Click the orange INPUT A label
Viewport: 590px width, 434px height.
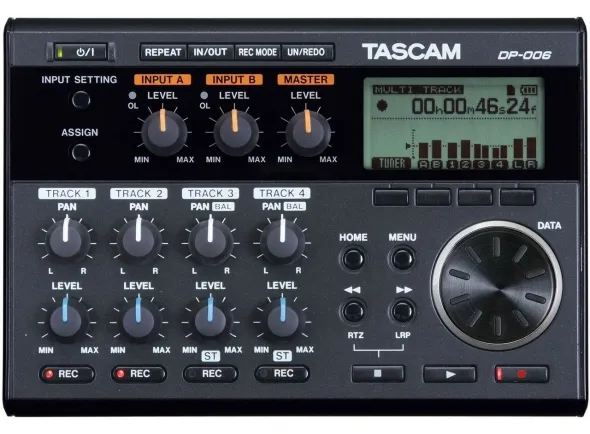coord(162,80)
